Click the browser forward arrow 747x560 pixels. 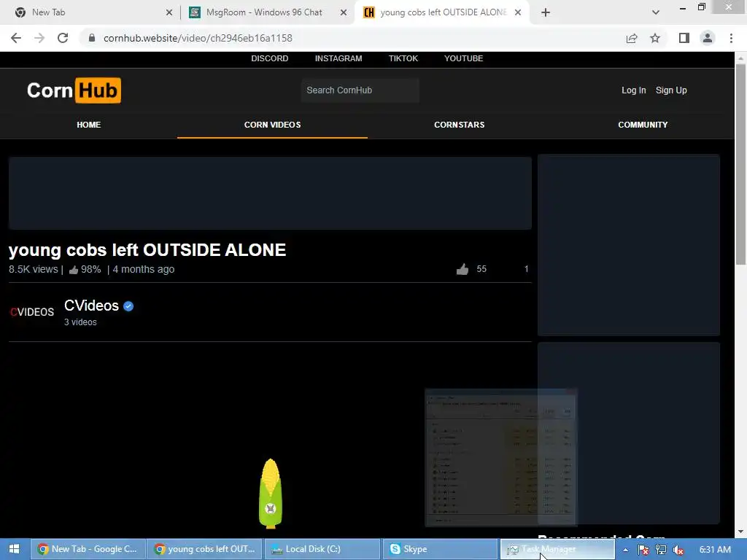[39, 38]
